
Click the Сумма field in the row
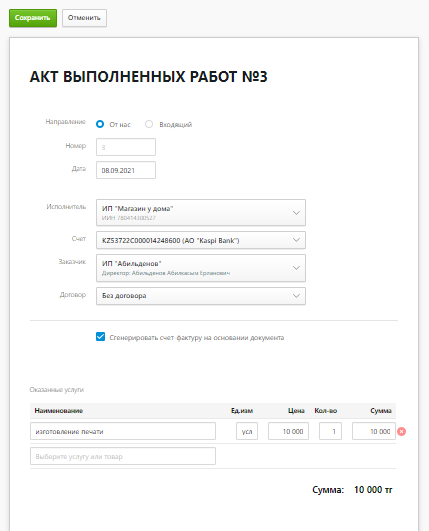[x=374, y=431]
